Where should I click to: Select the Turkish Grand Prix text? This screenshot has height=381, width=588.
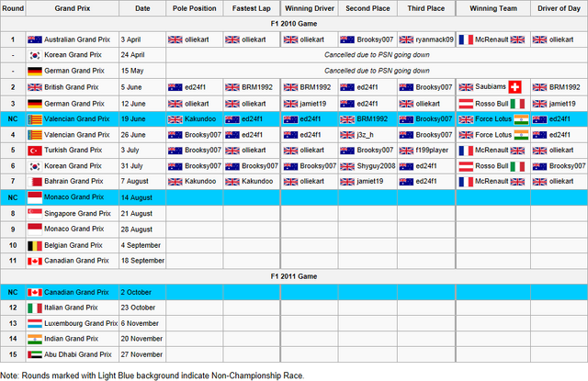73,151
